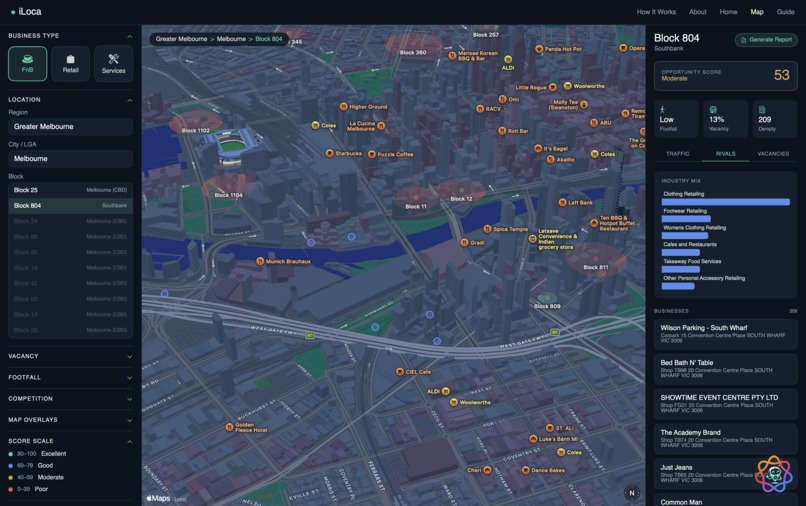Switch to the Traffic tab
The width and height of the screenshot is (806, 506).
click(677, 154)
